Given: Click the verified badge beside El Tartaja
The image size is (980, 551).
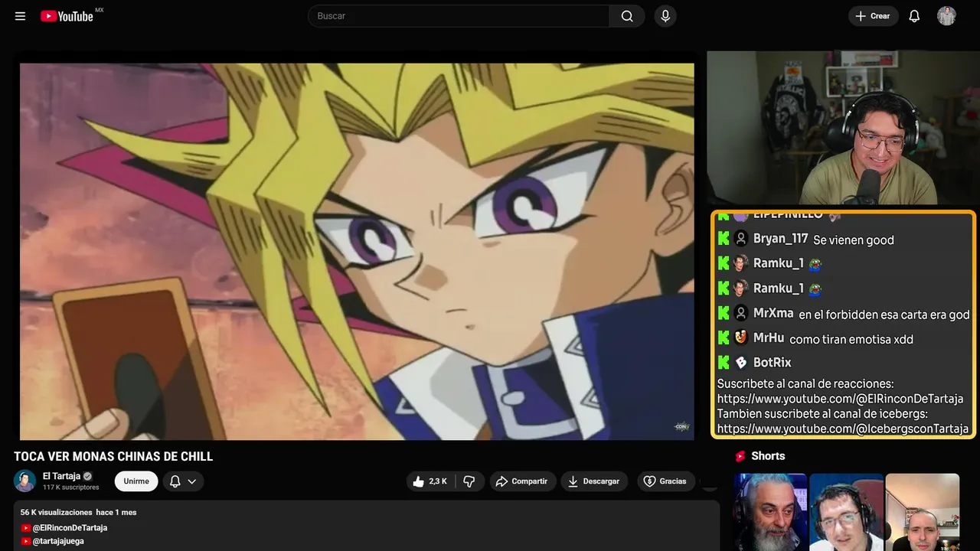Looking at the screenshot, I should pos(87,476).
